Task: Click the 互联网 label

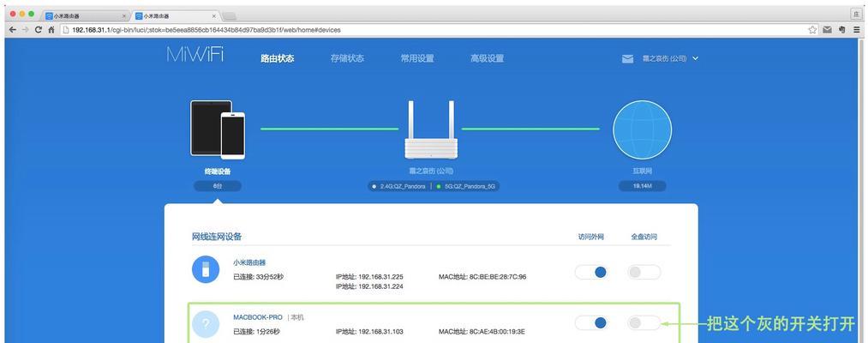Action: coord(642,171)
